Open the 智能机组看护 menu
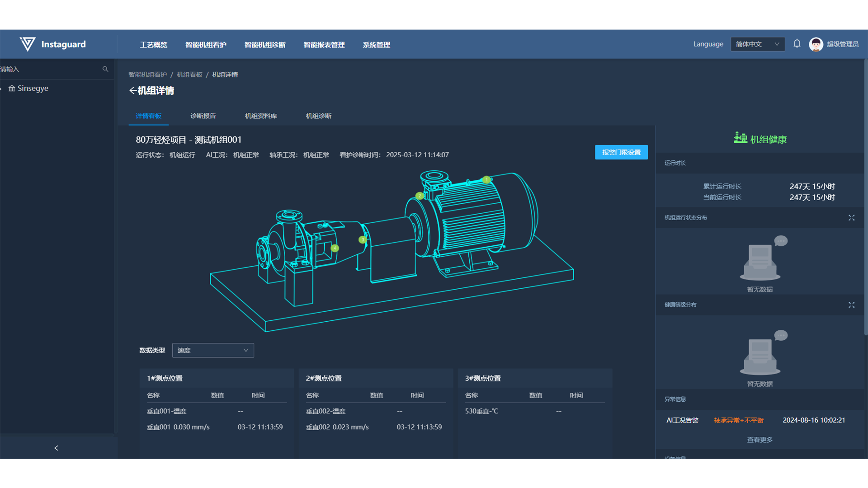Screen dimensions: 868x488 click(206, 45)
